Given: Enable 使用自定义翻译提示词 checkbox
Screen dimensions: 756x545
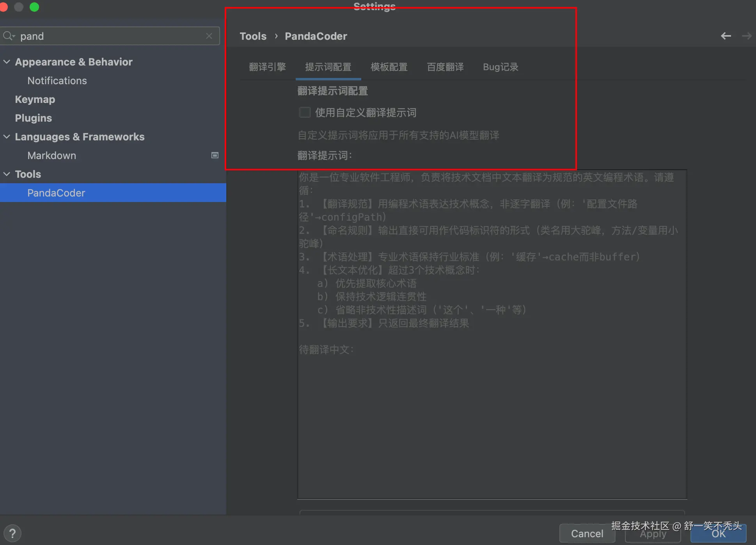Looking at the screenshot, I should pos(304,112).
